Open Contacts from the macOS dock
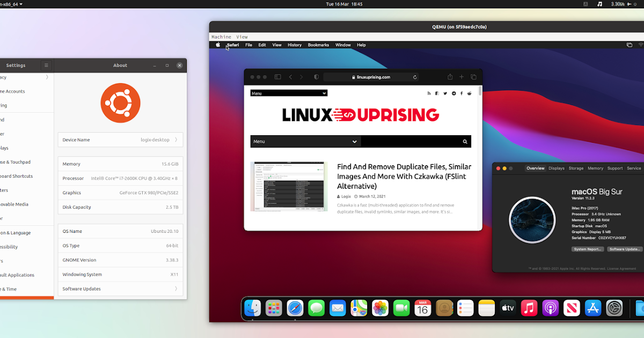Image resolution: width=644 pixels, height=338 pixels. point(444,308)
